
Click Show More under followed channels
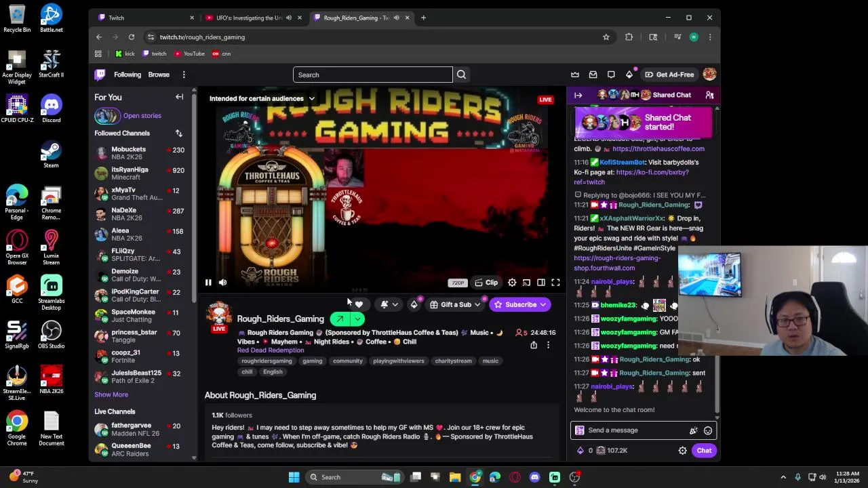[x=111, y=394]
